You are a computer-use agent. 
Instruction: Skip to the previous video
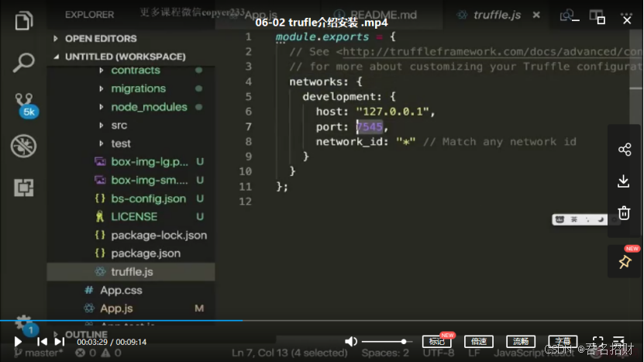click(42, 341)
